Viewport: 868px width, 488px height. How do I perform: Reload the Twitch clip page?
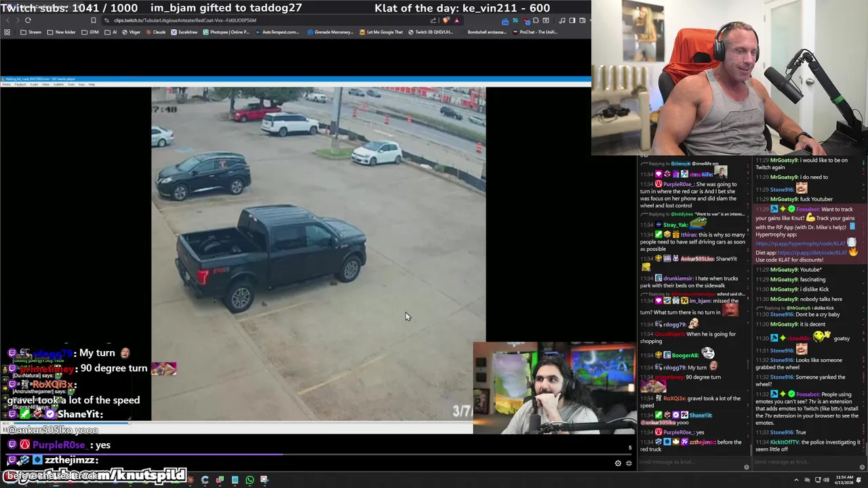tap(28, 20)
